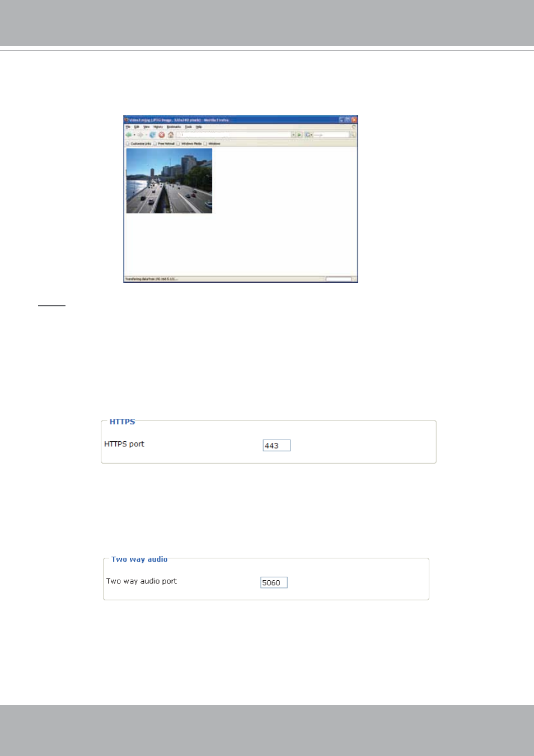Minimize the Firefox window
The image size is (534, 756).
click(x=341, y=120)
